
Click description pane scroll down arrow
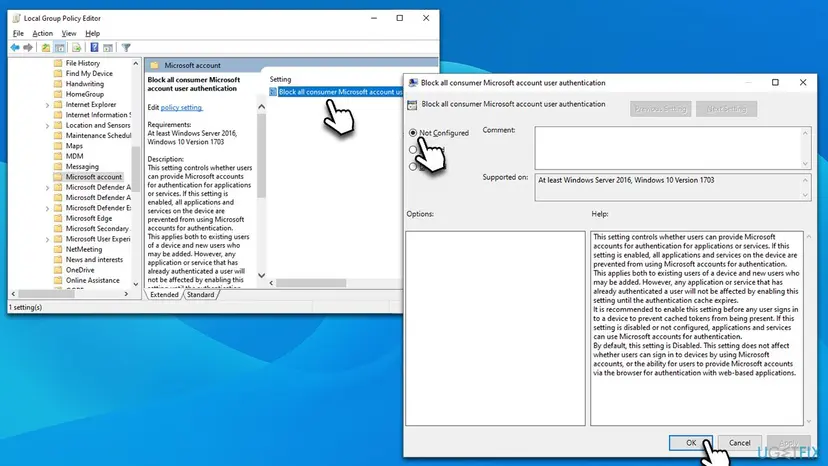click(261, 275)
